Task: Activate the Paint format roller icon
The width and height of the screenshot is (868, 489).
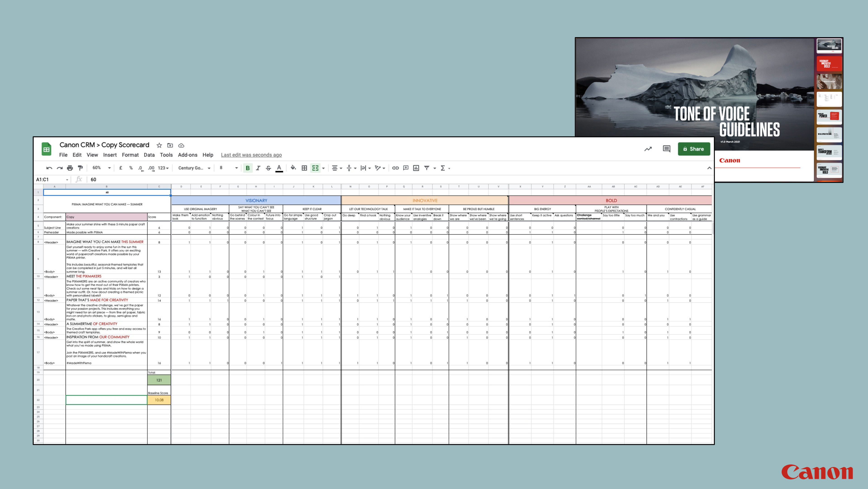Action: pos(80,168)
